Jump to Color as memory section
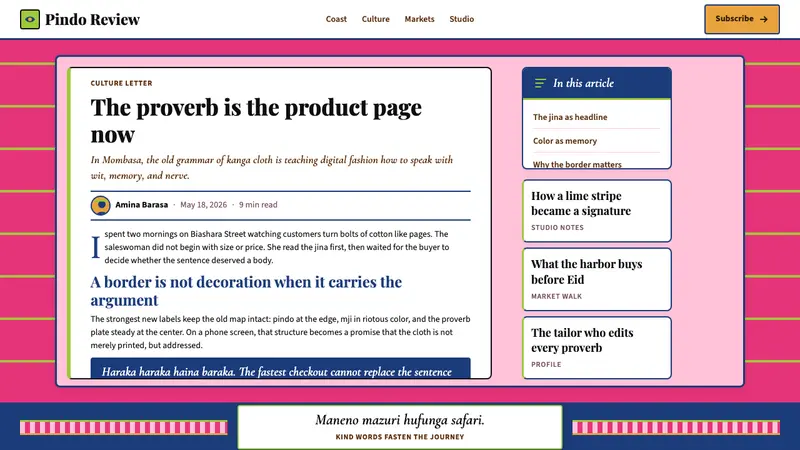The width and height of the screenshot is (800, 450). [565, 141]
